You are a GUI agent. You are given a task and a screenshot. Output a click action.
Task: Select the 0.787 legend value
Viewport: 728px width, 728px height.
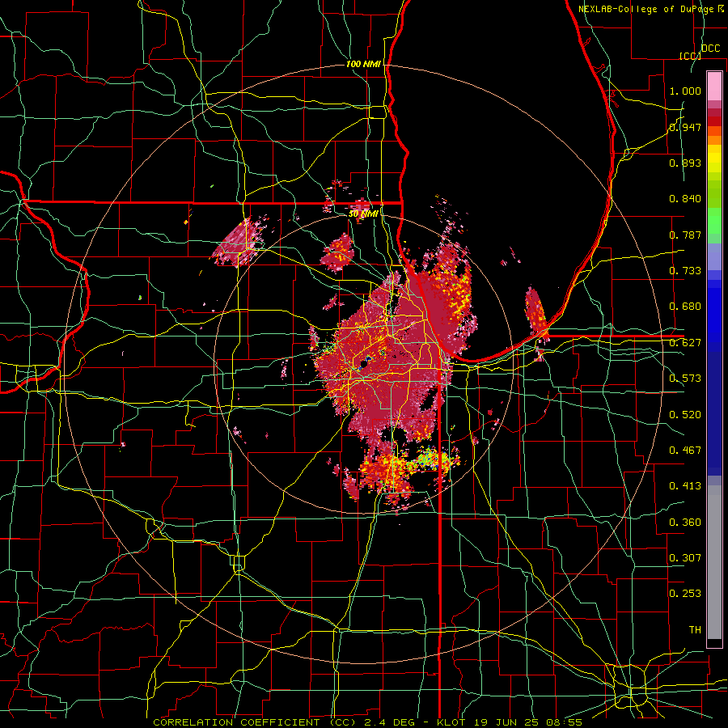(x=685, y=235)
